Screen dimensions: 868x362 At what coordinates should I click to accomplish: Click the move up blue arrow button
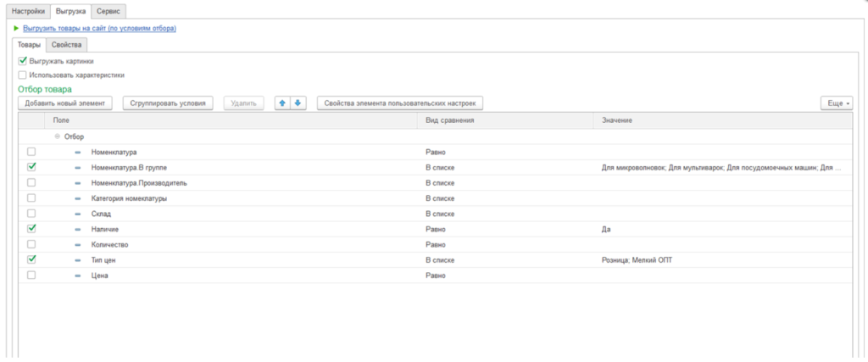pos(282,103)
